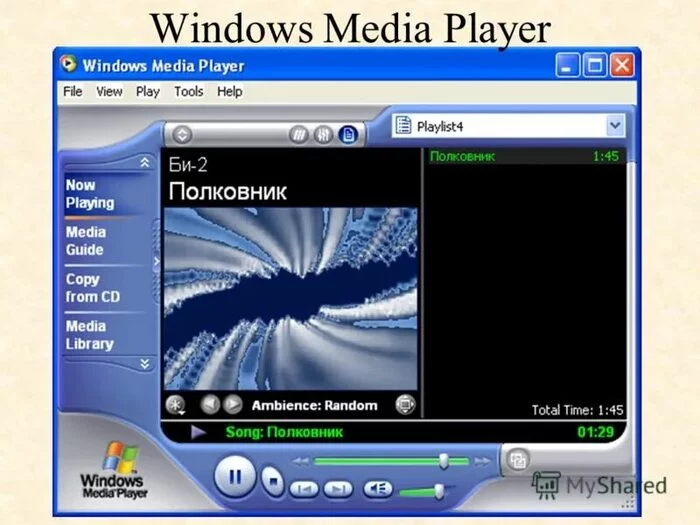700x525 pixels.
Task: Click the Total Time: 1:45 text
Action: 577,410
